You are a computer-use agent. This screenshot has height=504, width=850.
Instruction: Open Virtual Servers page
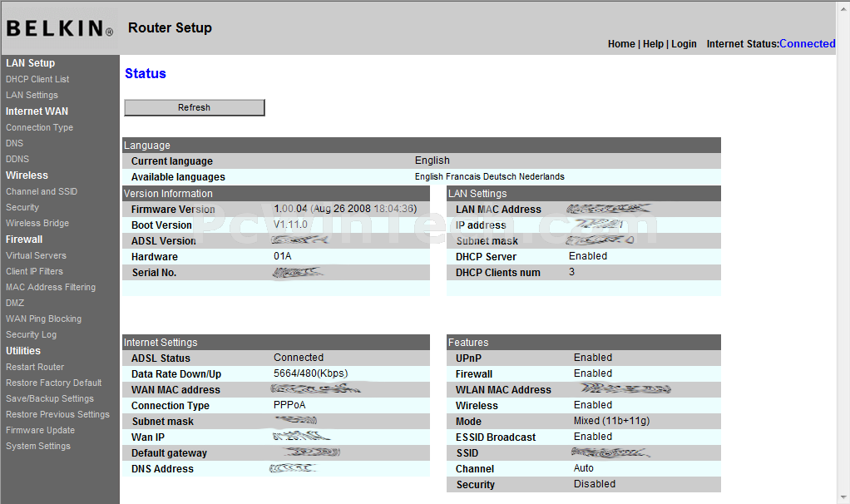coord(36,255)
